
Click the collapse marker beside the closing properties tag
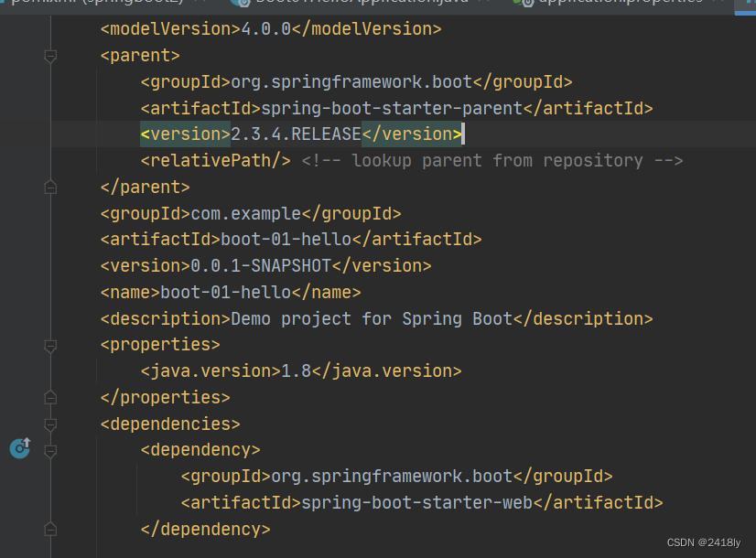50,397
